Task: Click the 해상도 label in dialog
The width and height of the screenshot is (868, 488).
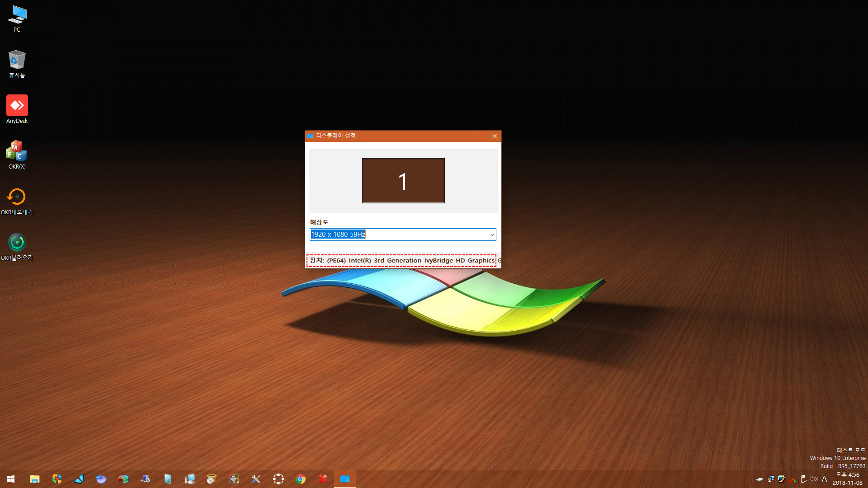Action: [x=319, y=222]
